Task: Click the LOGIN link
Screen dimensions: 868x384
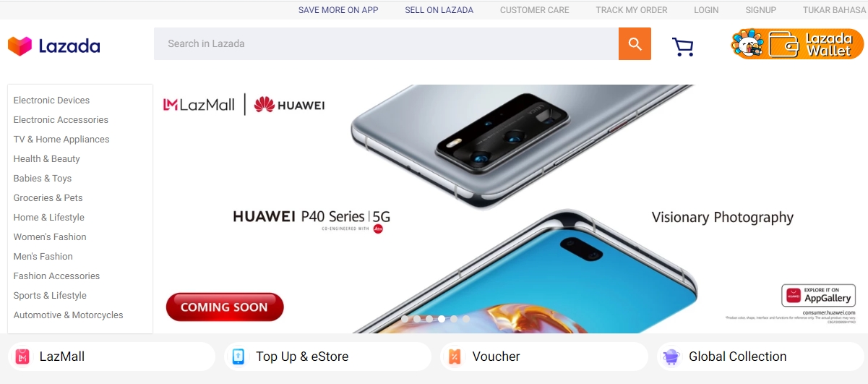Action: [x=706, y=10]
